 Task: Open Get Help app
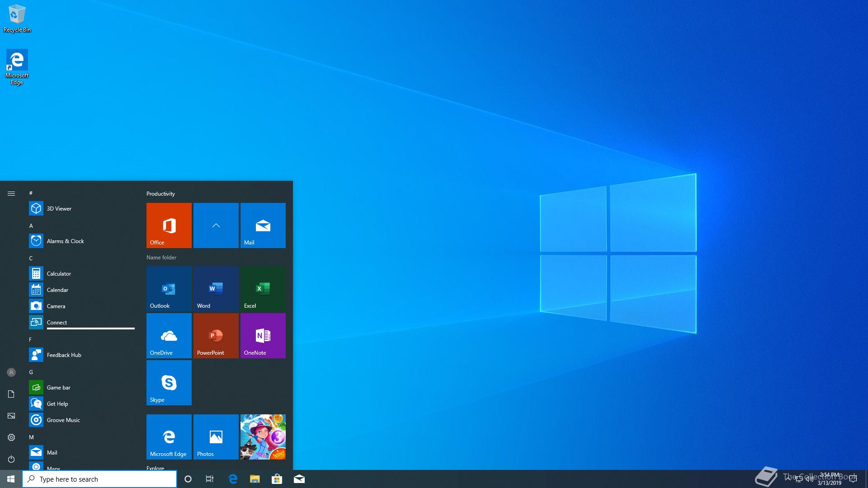(82, 404)
